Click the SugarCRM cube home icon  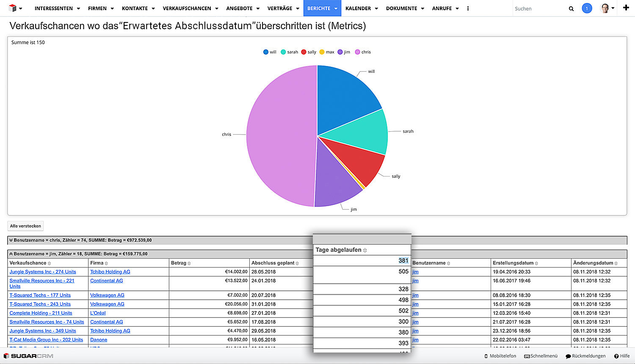pos(12,8)
